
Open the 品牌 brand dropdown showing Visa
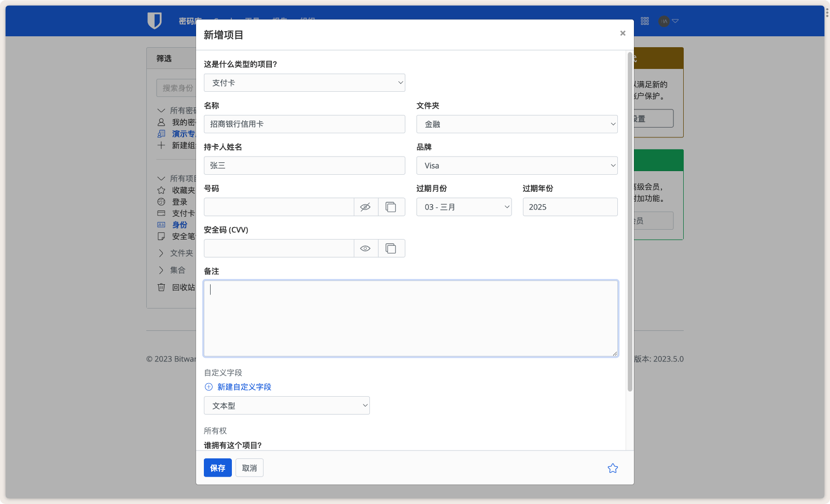click(x=516, y=165)
